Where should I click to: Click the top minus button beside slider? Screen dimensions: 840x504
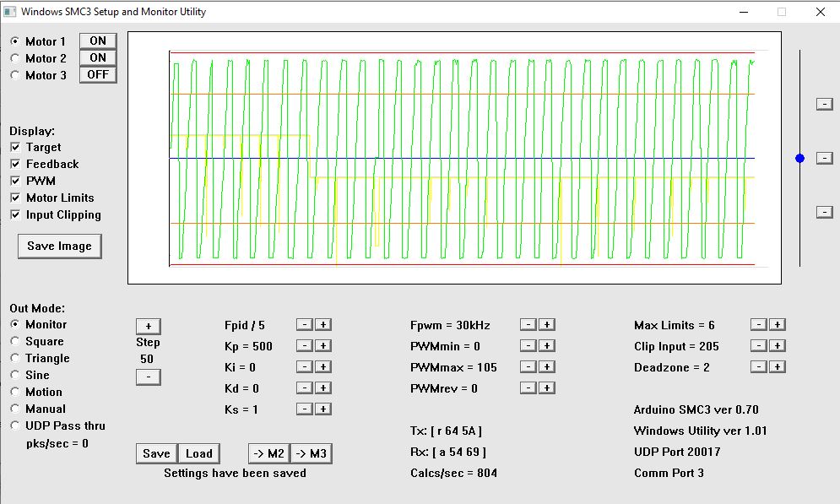pyautogui.click(x=824, y=104)
